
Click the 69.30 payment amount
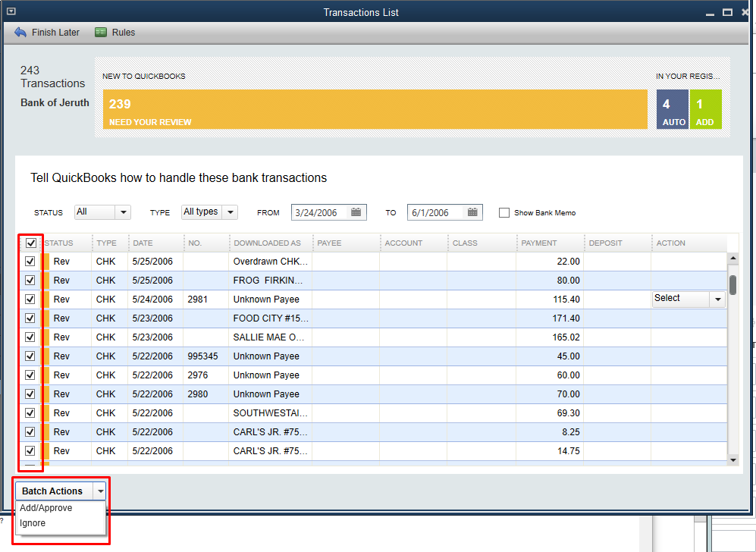click(x=569, y=413)
